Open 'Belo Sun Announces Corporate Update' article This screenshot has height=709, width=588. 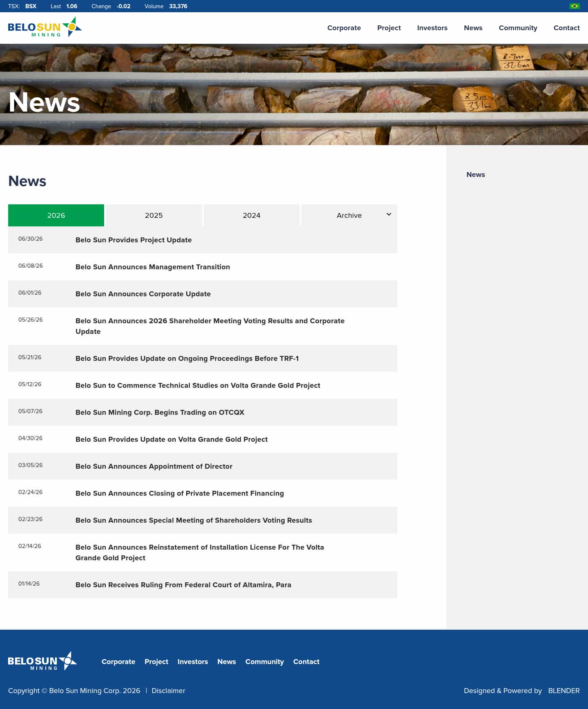pyautogui.click(x=143, y=294)
